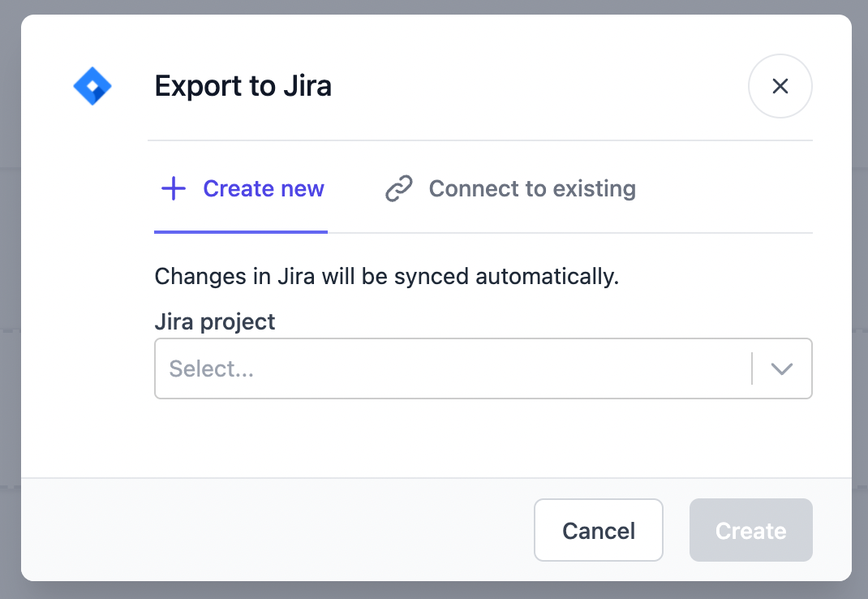Screen dimensions: 868x599
Task: Open the Connect to existing tab
Action: [531, 189]
